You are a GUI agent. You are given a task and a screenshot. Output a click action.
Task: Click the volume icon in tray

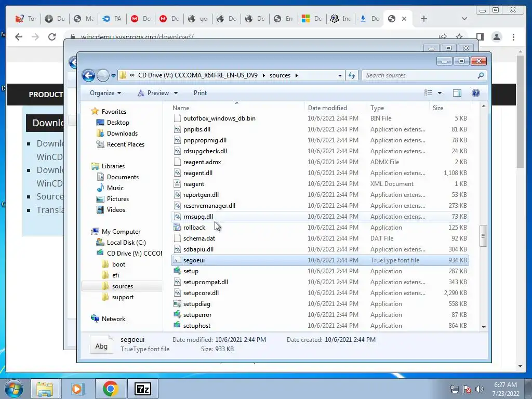480,389
